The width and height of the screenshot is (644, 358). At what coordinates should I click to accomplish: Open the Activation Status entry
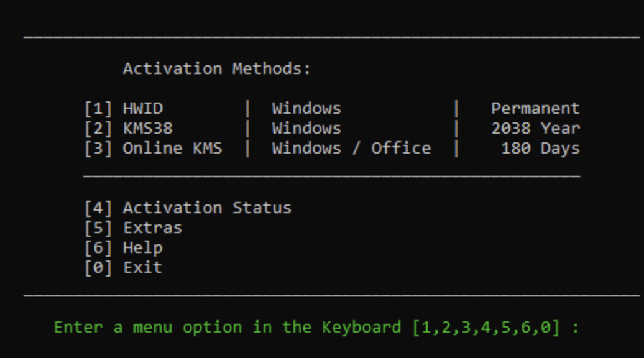(x=207, y=208)
